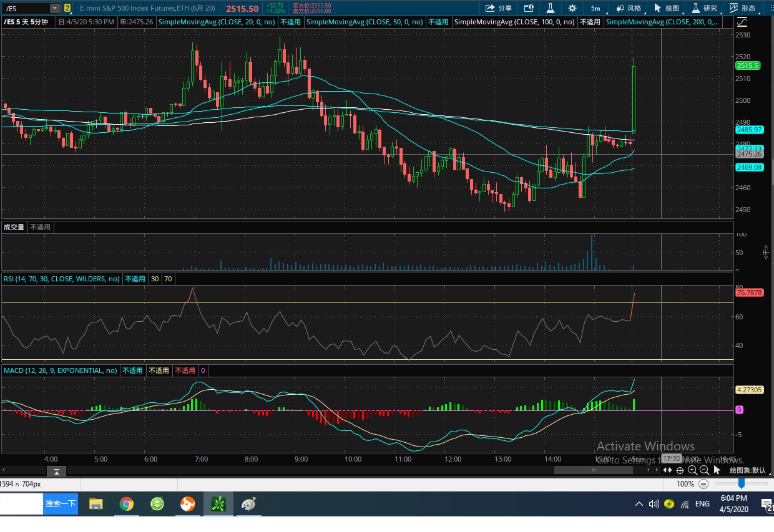Click the collapse button below the time axis

pyautogui.click(x=56, y=471)
